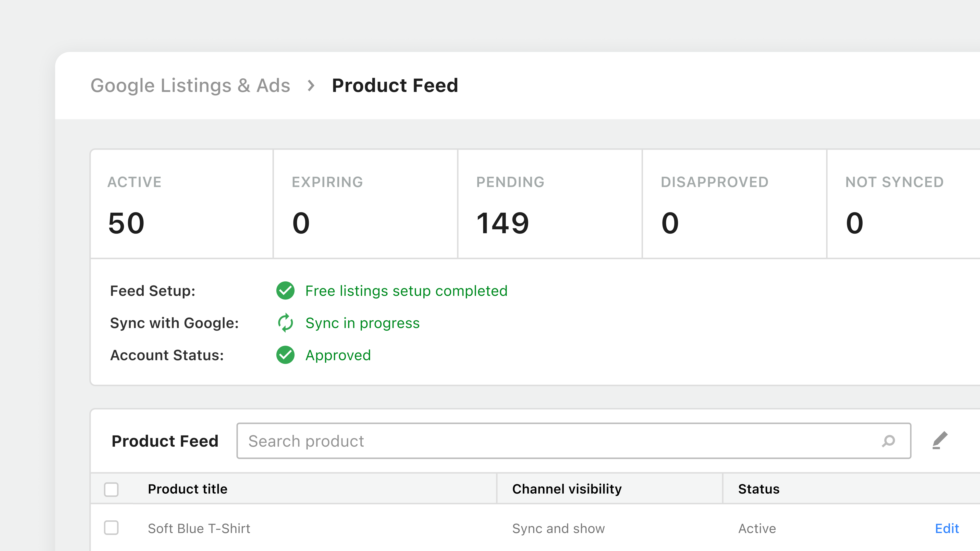Open the pencil edit icon beside the search bar
Viewport: 980px width, 551px height.
click(x=940, y=440)
